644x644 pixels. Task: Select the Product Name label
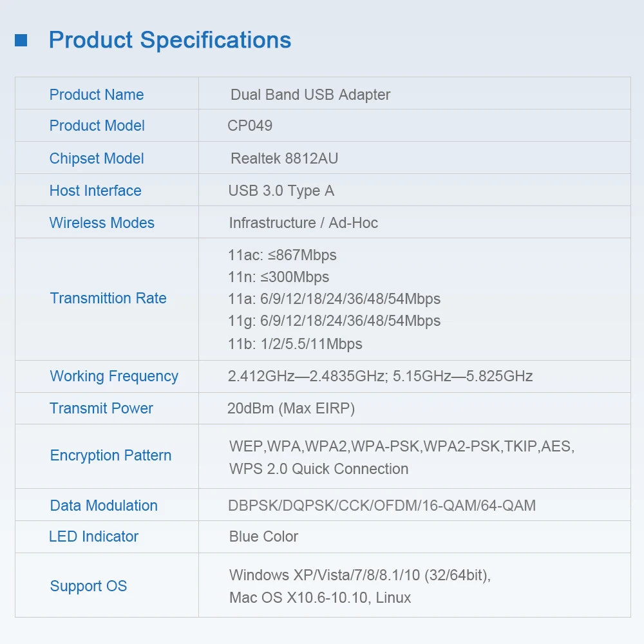coord(97,95)
